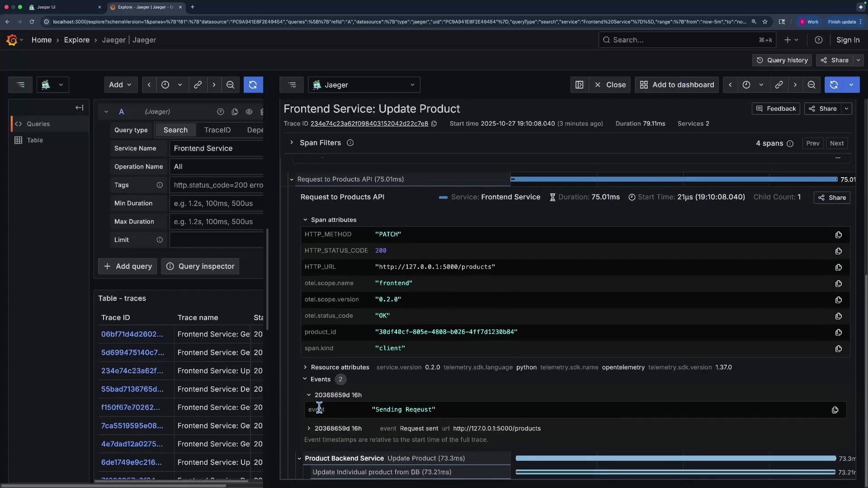Click Tags info icon
The height and width of the screenshot is (488, 868).
click(x=160, y=185)
